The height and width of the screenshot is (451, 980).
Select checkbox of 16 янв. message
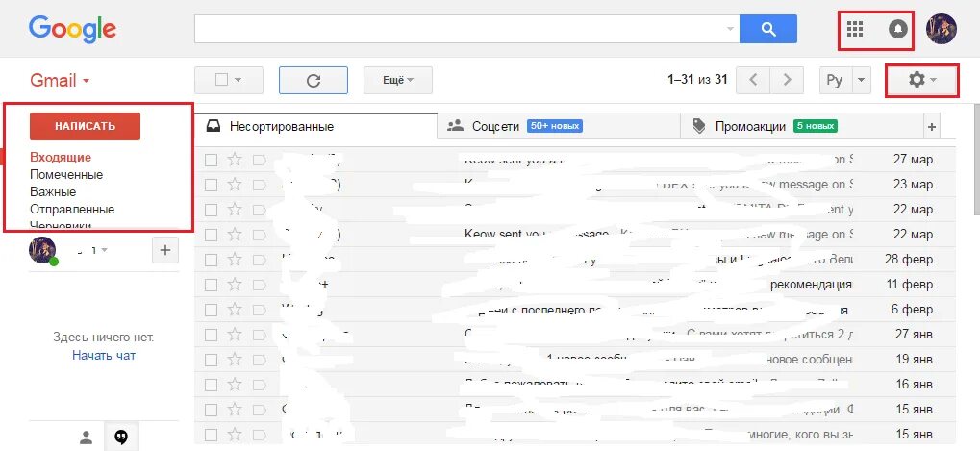[x=212, y=385]
